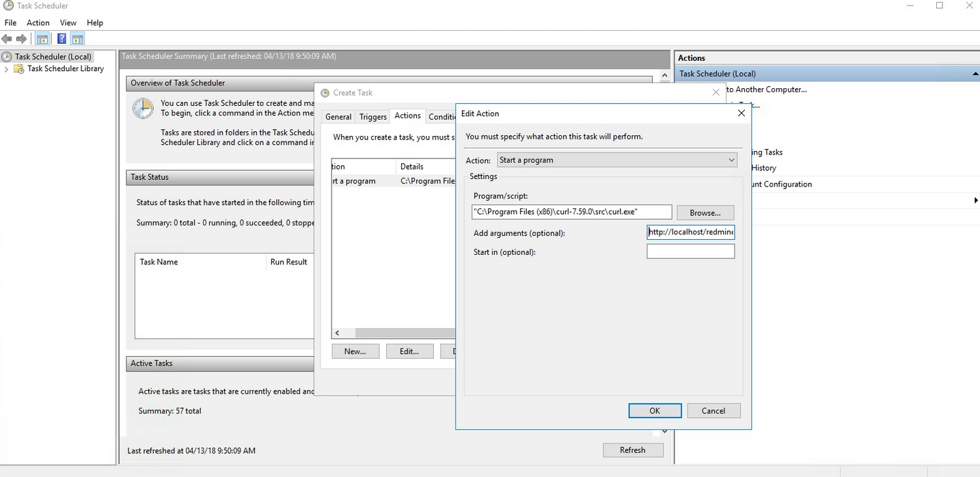Select the Task Scheduler (Local) clock icon
Viewport: 980px width, 477px height.
pos(8,57)
